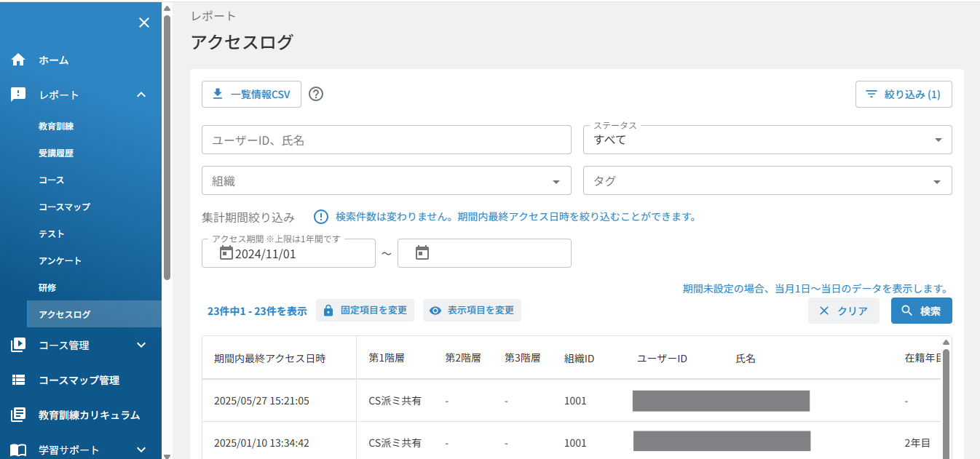This screenshot has width=980, height=459.
Task: Click the start date field 2024/11/01
Action: click(288, 253)
